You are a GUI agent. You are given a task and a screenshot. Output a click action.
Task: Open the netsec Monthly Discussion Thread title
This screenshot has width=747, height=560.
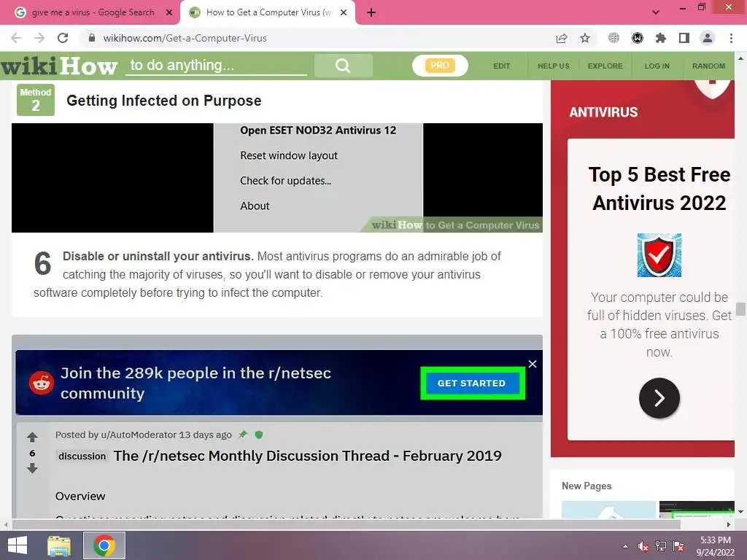307,456
